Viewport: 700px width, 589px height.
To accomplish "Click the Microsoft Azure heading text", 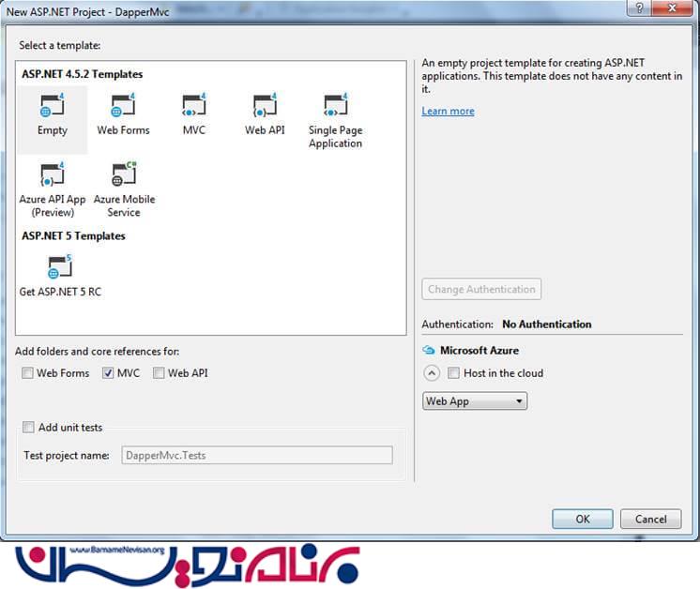I will click(x=479, y=350).
